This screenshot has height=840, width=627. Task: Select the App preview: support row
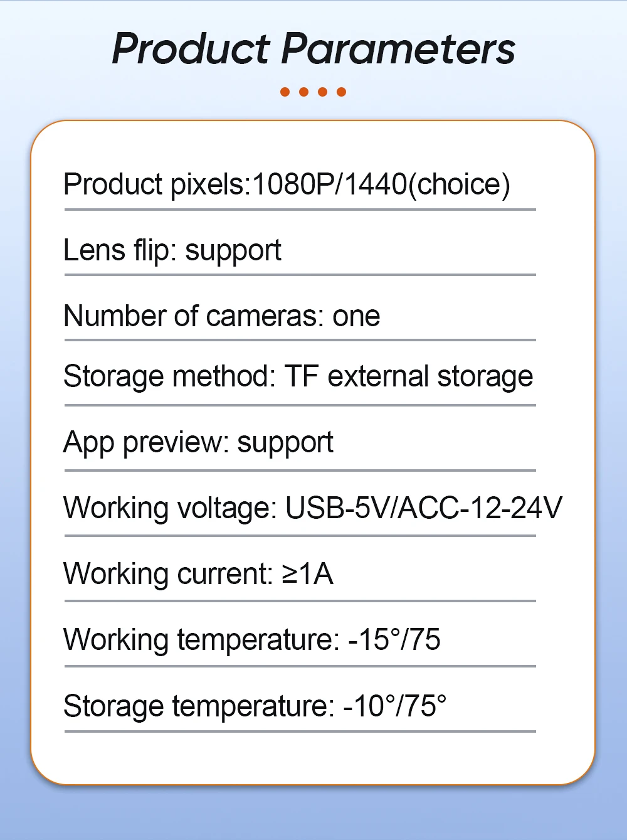(198, 442)
